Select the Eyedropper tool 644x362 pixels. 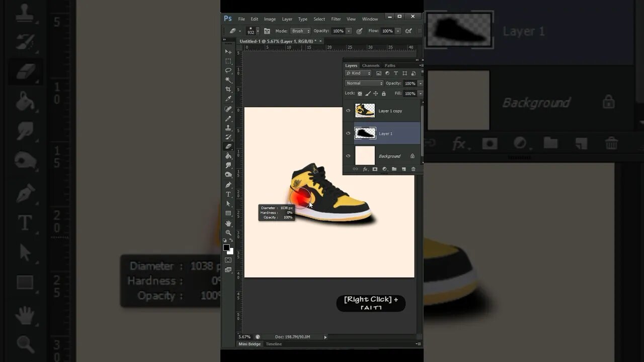tap(228, 99)
